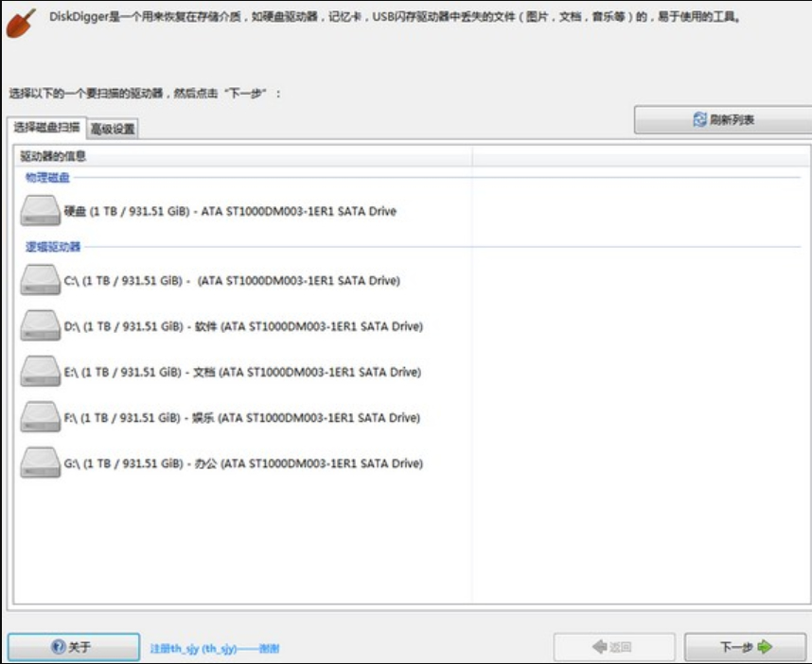The width and height of the screenshot is (812, 664).
Task: Click the question mark icon beside 关于
Action: (x=59, y=647)
